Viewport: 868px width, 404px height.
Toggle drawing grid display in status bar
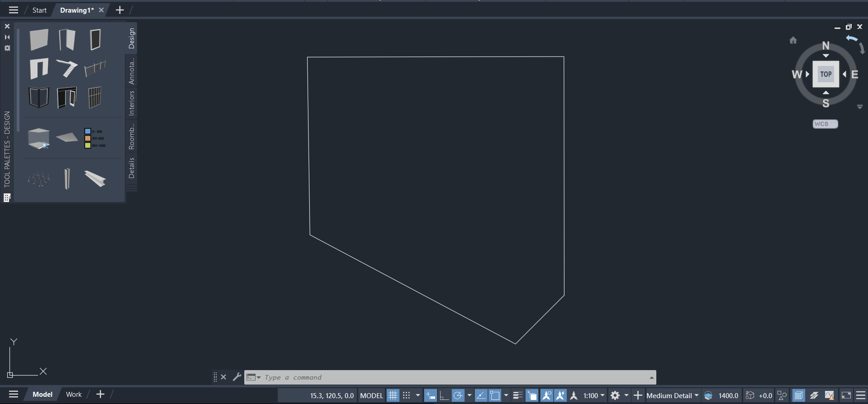coord(393,395)
